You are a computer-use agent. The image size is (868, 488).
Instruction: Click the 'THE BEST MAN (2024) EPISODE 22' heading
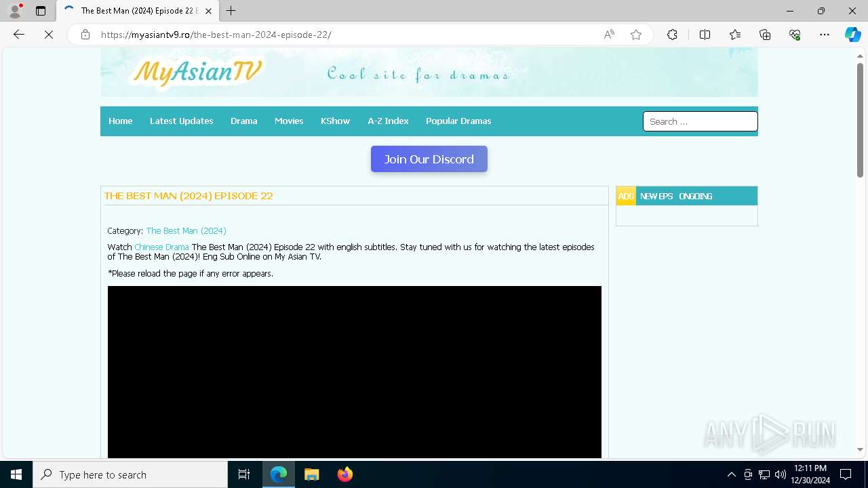tap(189, 196)
